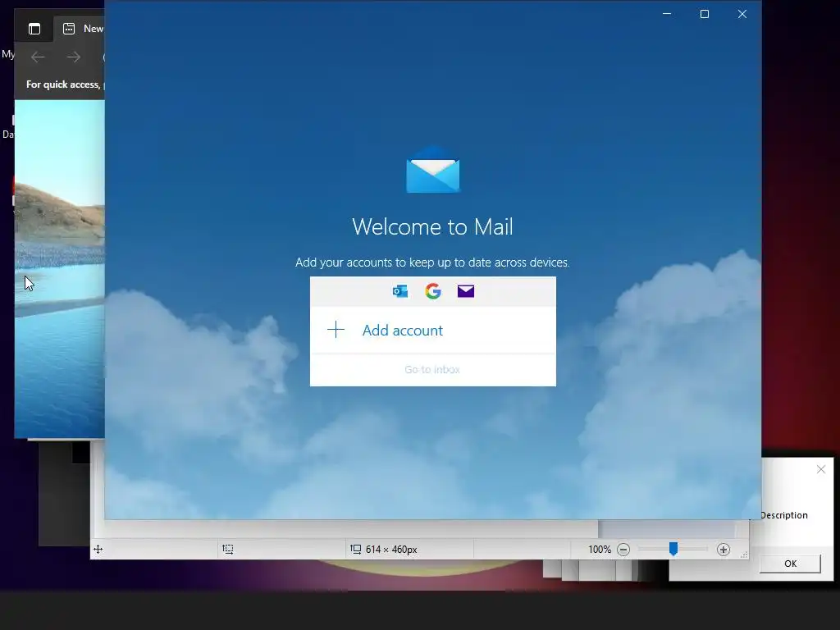Click the For quick access text in browser
Screen dimensions: 840x630
62,84
